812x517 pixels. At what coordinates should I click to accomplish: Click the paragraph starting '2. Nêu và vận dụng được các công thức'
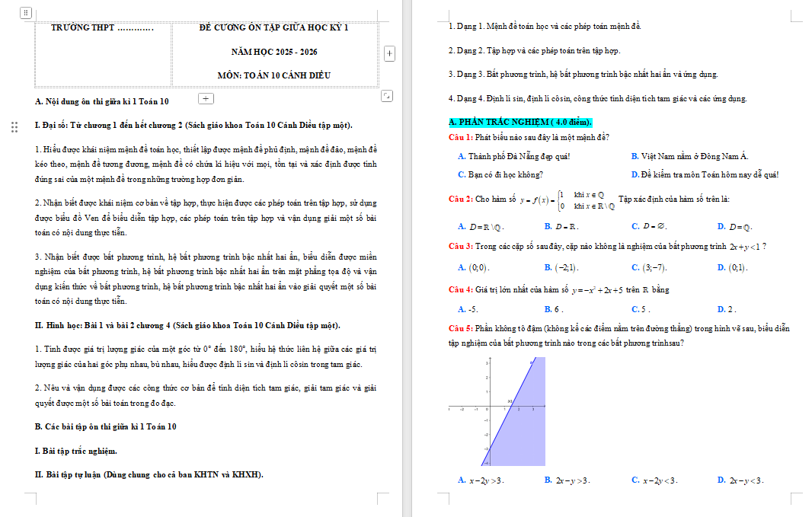point(206,395)
